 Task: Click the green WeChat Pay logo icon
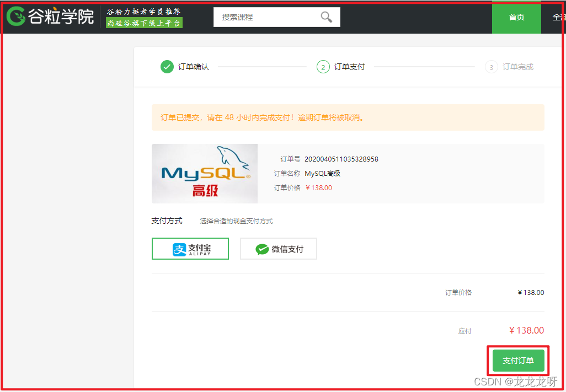click(262, 249)
